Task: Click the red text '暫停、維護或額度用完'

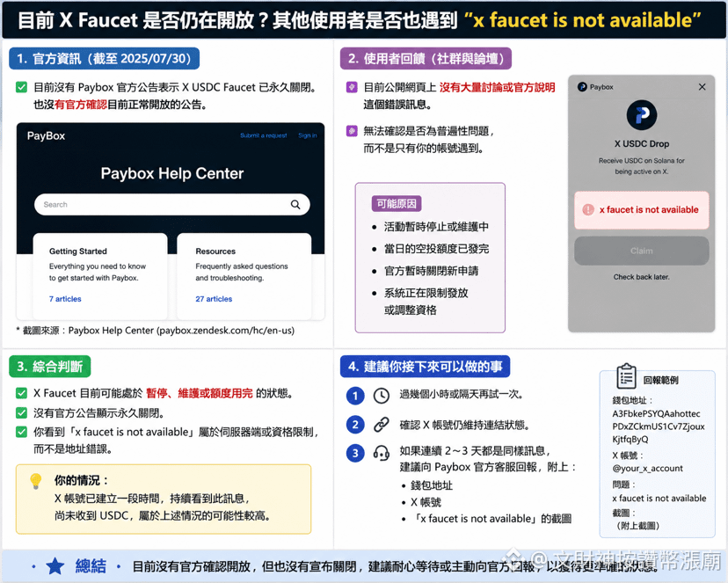Action: 200,393
